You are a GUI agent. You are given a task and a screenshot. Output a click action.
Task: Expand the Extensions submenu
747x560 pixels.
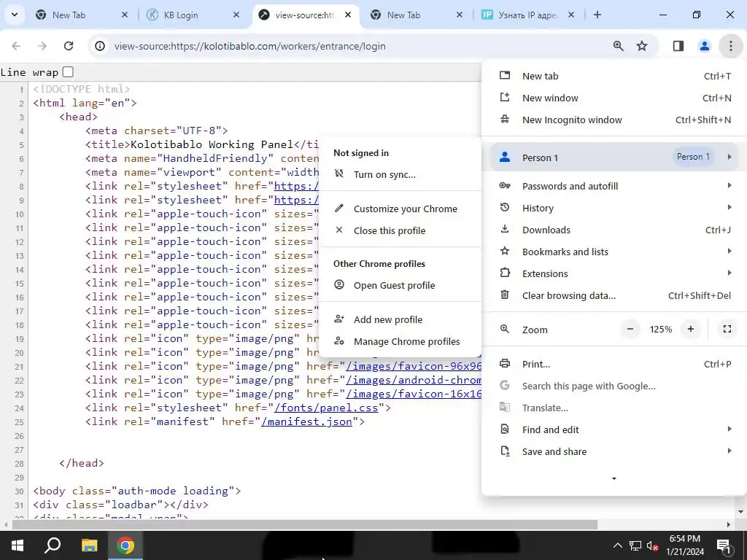point(614,274)
